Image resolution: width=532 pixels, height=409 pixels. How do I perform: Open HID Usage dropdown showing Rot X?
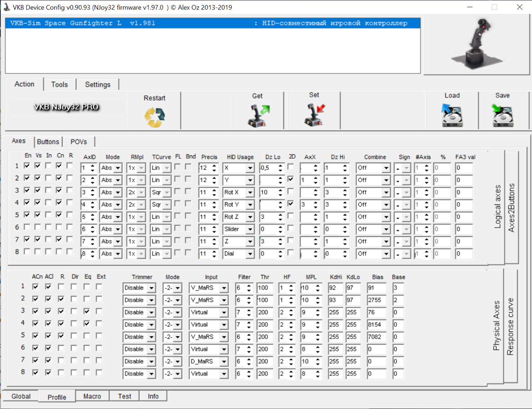(250, 192)
